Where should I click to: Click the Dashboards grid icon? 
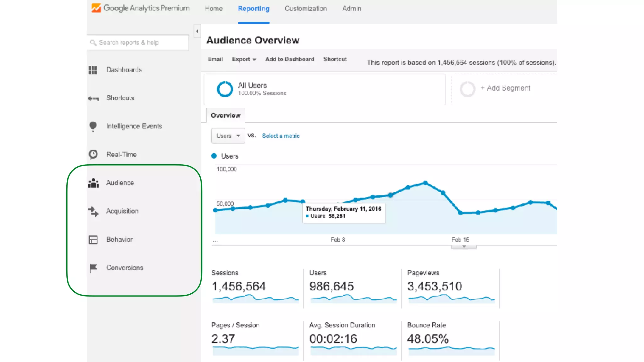click(x=93, y=70)
